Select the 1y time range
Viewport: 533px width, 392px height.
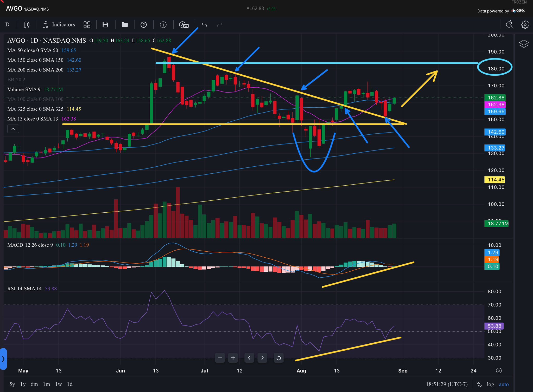[x=23, y=384]
